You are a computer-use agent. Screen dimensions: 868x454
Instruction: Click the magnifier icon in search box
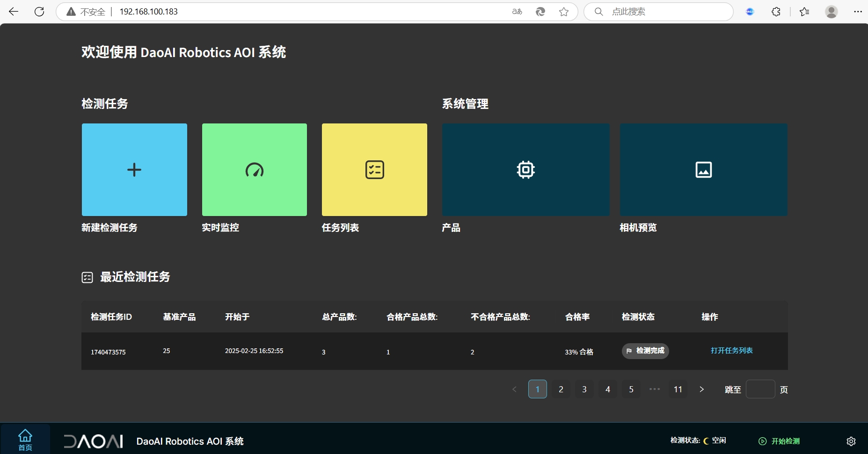coord(598,12)
